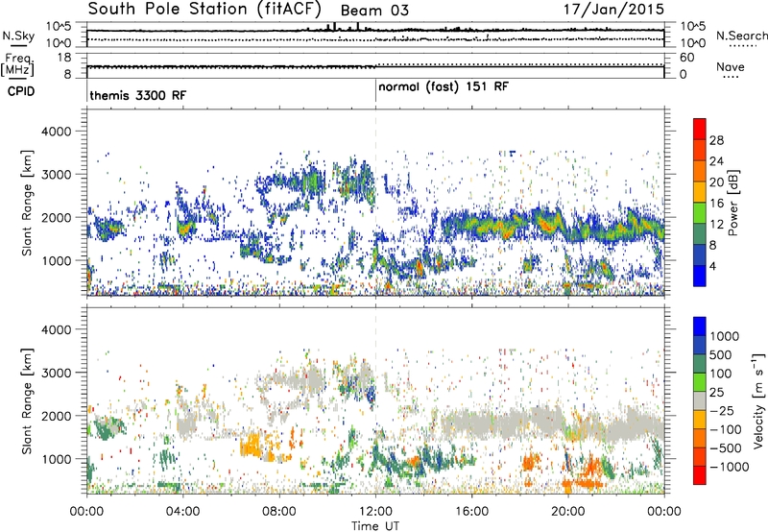Click the dotted line sample under Nave
This screenshot has height=532, width=768.
pyautogui.click(x=731, y=77)
